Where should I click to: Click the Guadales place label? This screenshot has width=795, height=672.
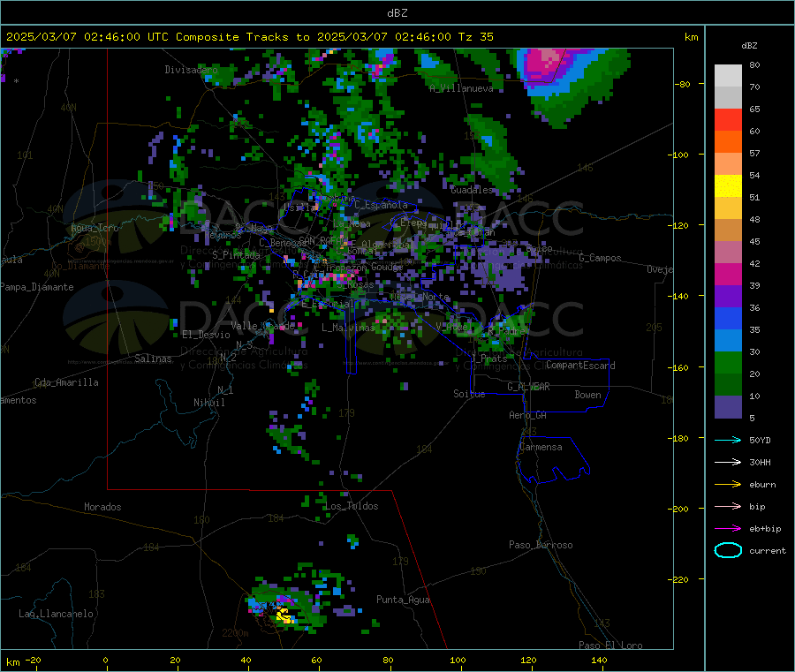pos(472,190)
